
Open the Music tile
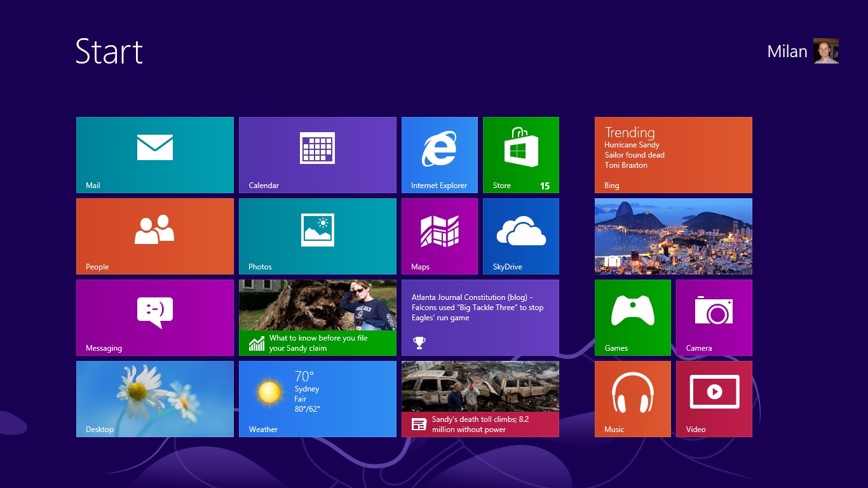click(x=633, y=399)
